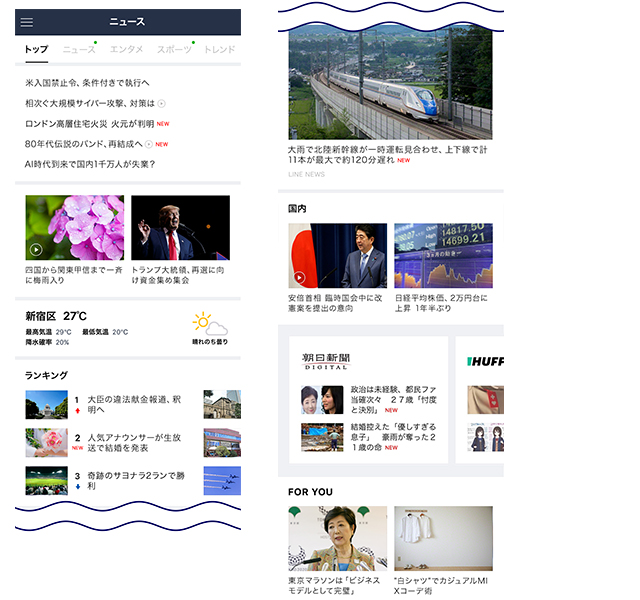The width and height of the screenshot is (640, 600).
Task: Open ranking item 1 大臣の違法献金報道
Action: (x=120, y=404)
